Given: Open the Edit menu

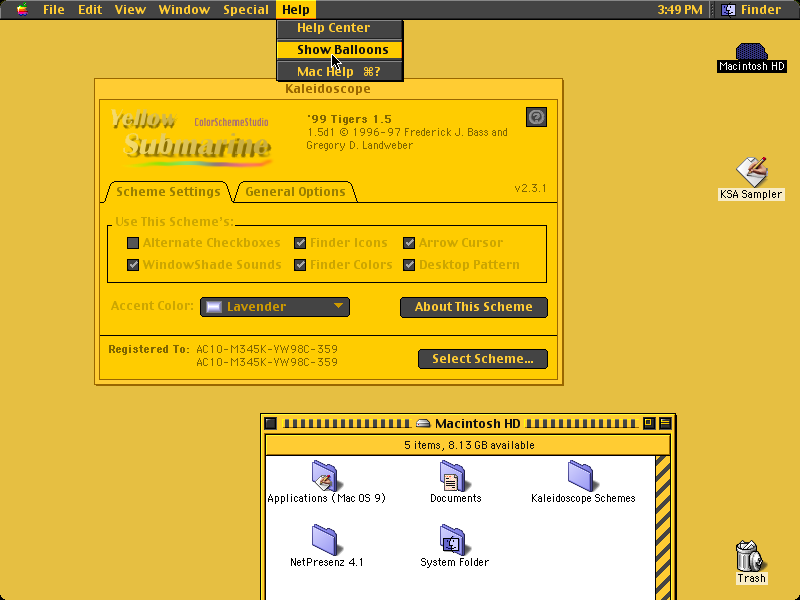Looking at the screenshot, I should click(x=90, y=10).
